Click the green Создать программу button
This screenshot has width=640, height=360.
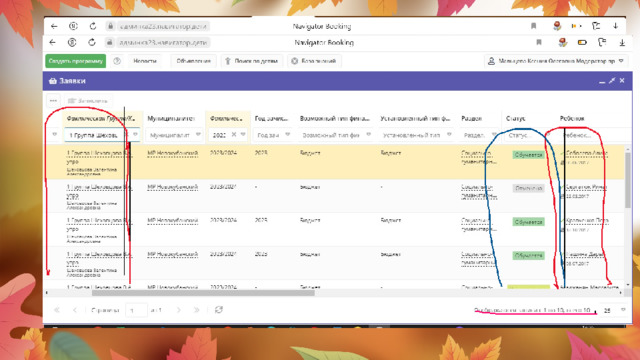click(76, 61)
